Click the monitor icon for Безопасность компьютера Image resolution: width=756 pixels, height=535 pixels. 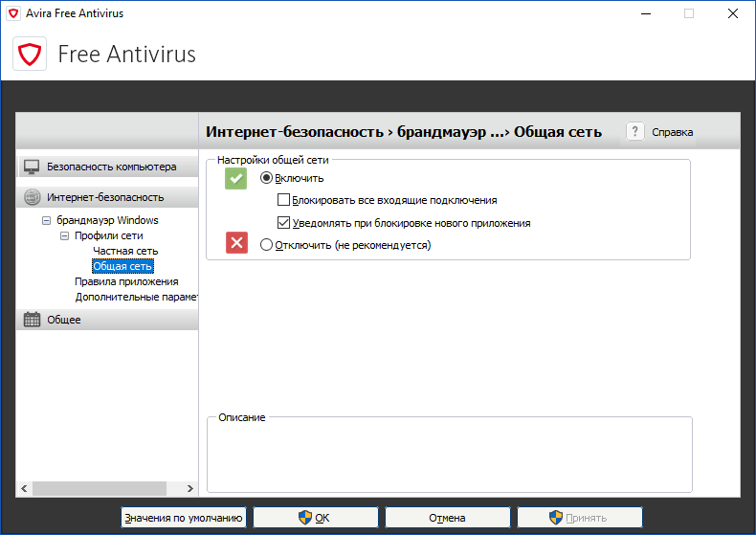[x=32, y=167]
